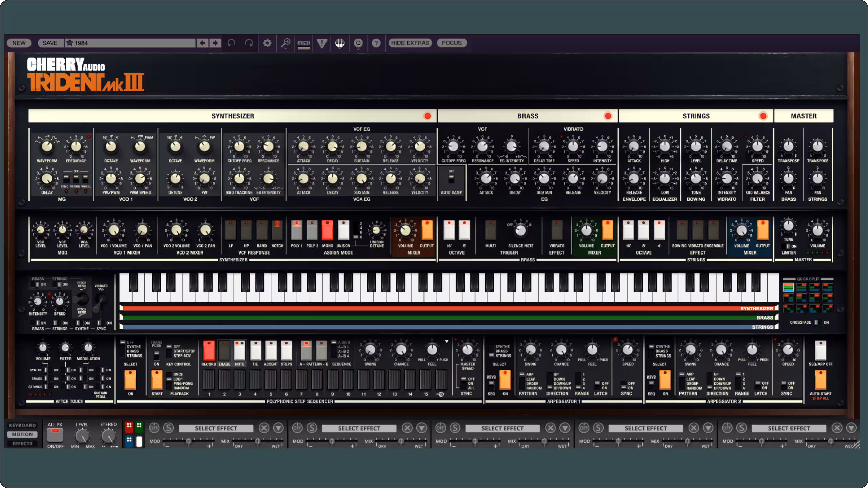Viewport: 868px width, 488px height.
Task: Open settings with the gear icon
Action: pyautogui.click(x=267, y=43)
